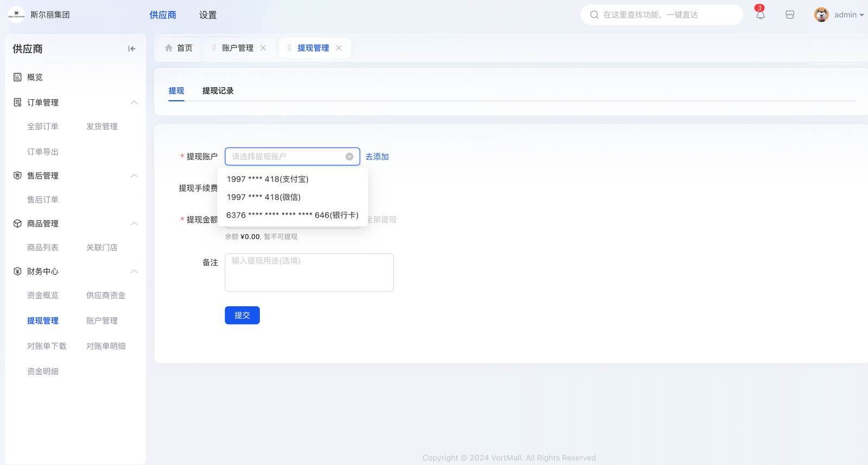Focus the top search box
The image size is (868, 465).
pyautogui.click(x=662, y=15)
